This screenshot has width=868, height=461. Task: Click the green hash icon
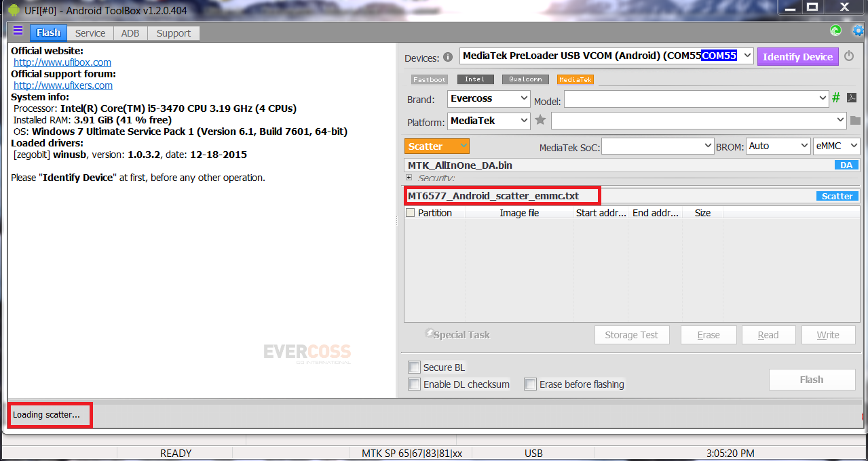point(836,98)
